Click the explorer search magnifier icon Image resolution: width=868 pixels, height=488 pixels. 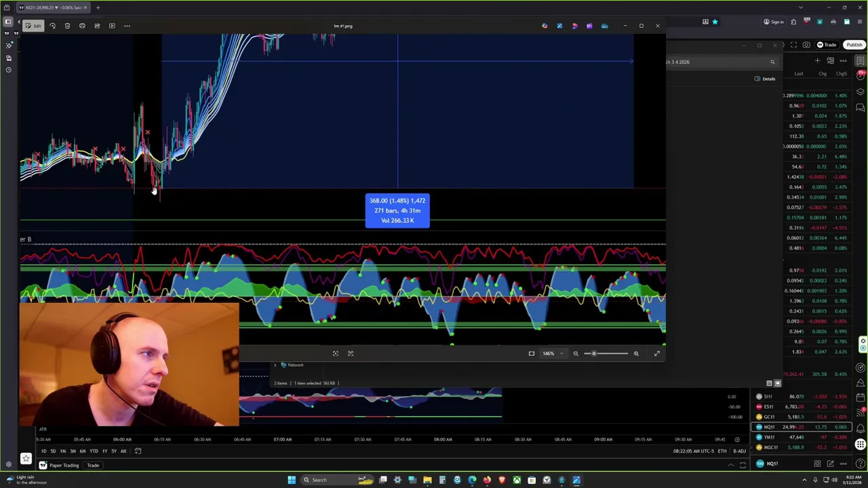tap(772, 62)
